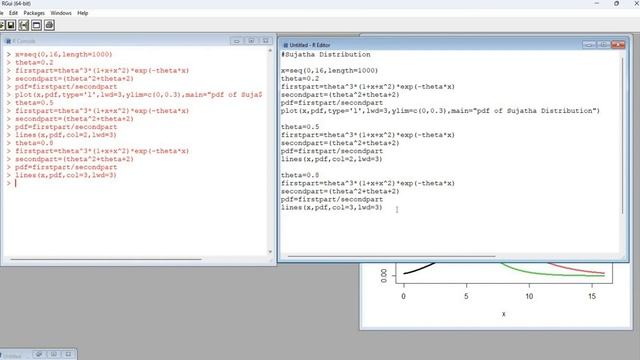Click 'lines(x,pdf,col=2,lwd=3)' in the R Console
The width and height of the screenshot is (640, 360).
coord(66,135)
